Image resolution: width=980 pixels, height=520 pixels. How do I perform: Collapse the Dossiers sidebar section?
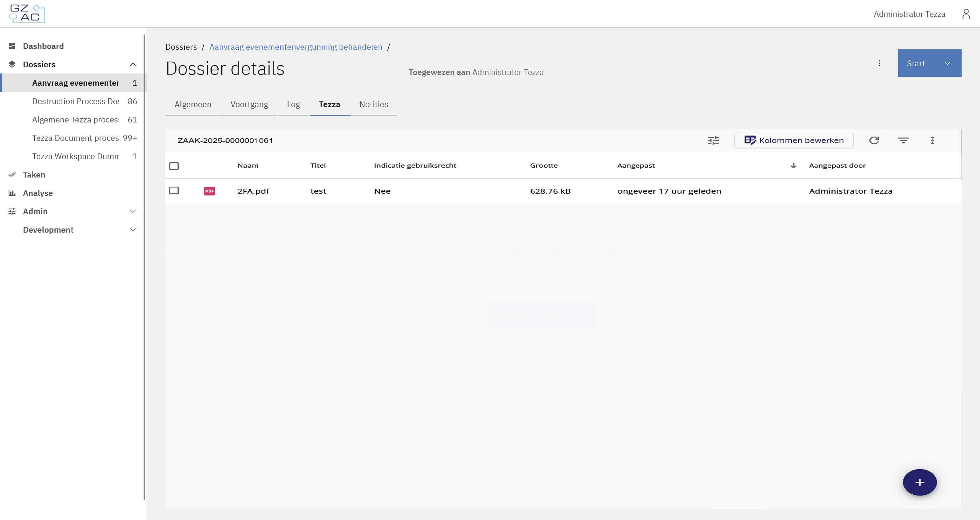pos(132,64)
